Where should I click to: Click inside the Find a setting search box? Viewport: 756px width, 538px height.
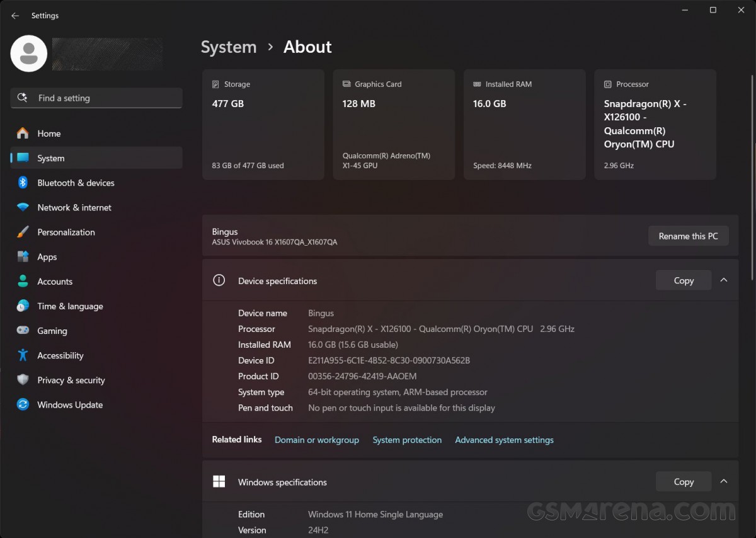pos(96,98)
